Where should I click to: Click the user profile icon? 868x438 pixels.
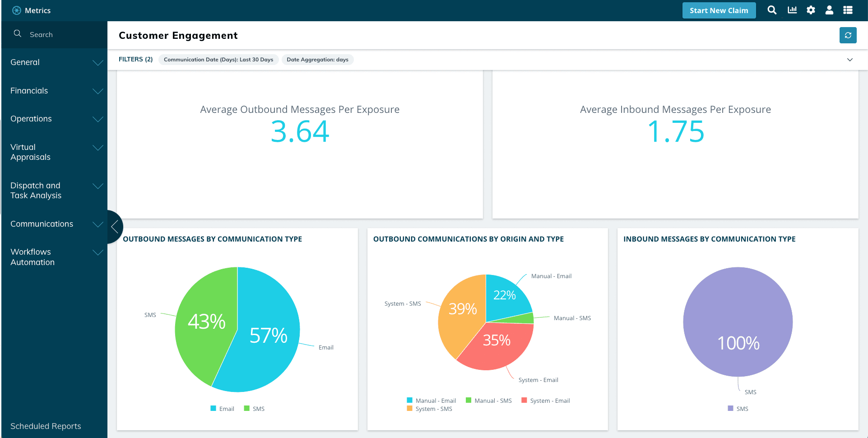pos(829,10)
